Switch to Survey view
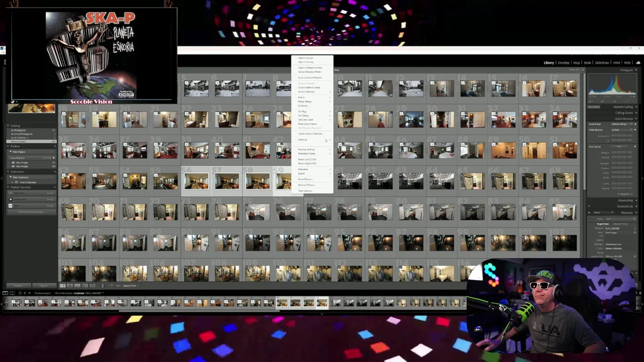Screen dimensions: 644x362 click(x=85, y=286)
